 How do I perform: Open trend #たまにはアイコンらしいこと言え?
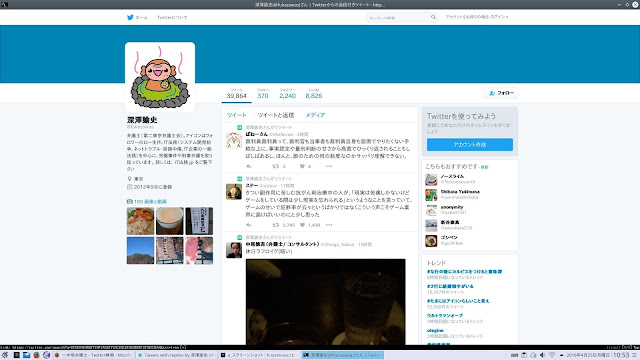458,301
